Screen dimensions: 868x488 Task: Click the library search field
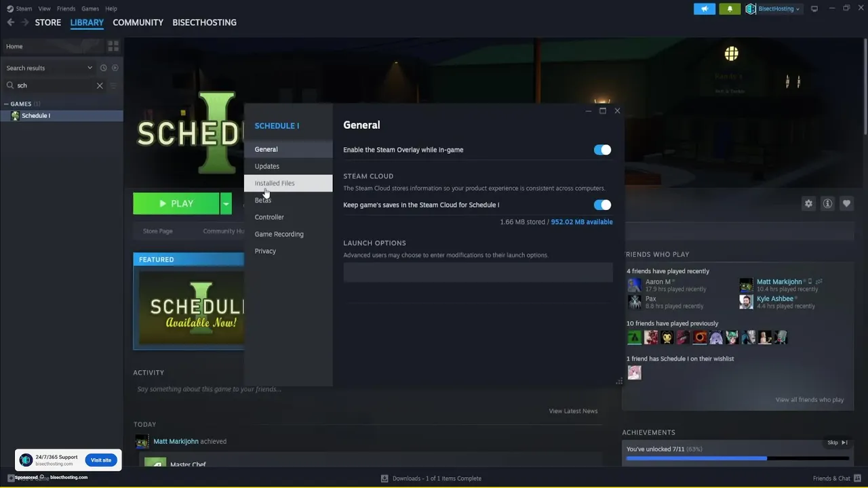(x=56, y=85)
